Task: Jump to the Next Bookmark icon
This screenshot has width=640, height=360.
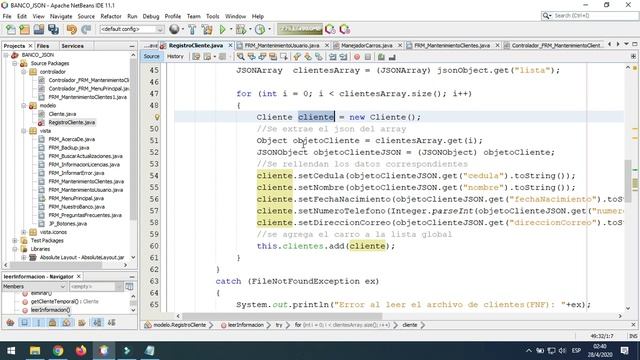Action: pyautogui.click(x=308, y=57)
